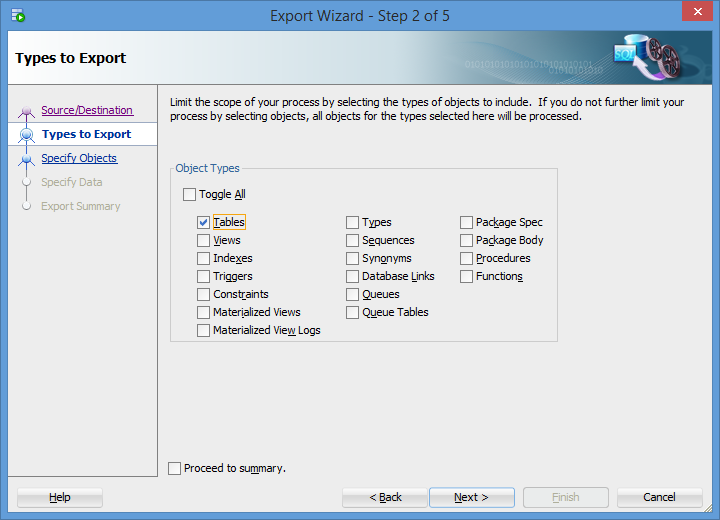The image size is (720, 520).
Task: Cancel the Export Wizard
Action: click(659, 497)
